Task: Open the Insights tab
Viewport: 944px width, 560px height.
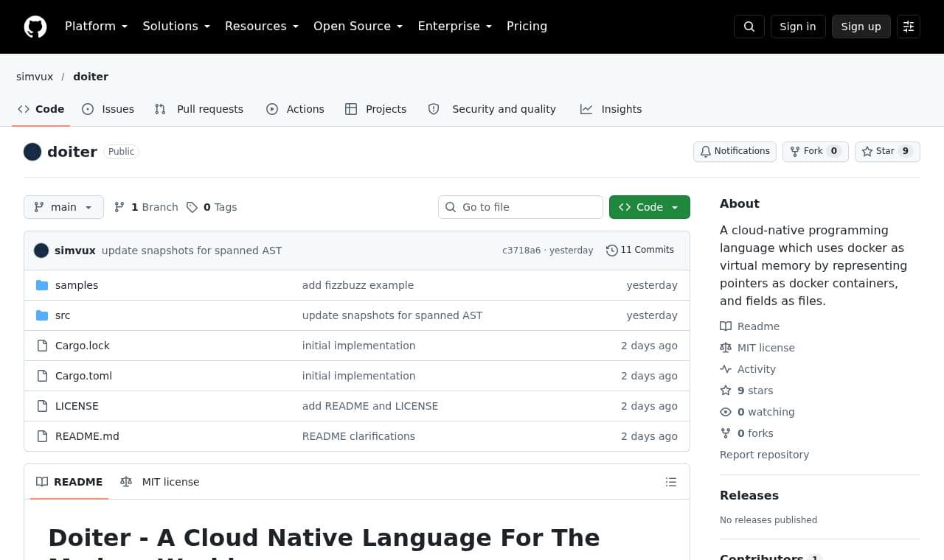Action: pyautogui.click(x=611, y=109)
